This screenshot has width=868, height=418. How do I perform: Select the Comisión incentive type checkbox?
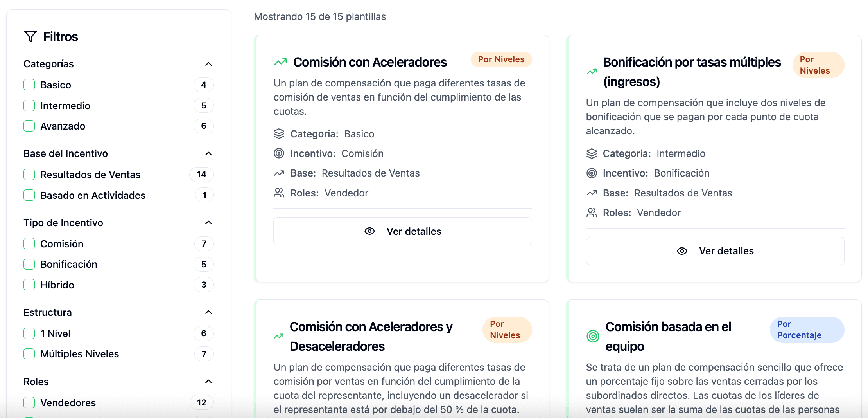29,244
